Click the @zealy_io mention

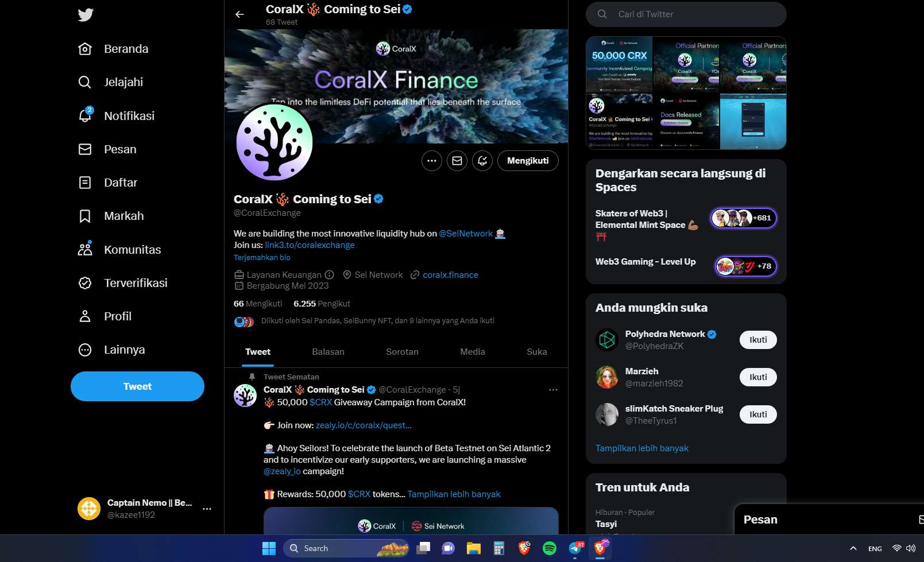(282, 471)
